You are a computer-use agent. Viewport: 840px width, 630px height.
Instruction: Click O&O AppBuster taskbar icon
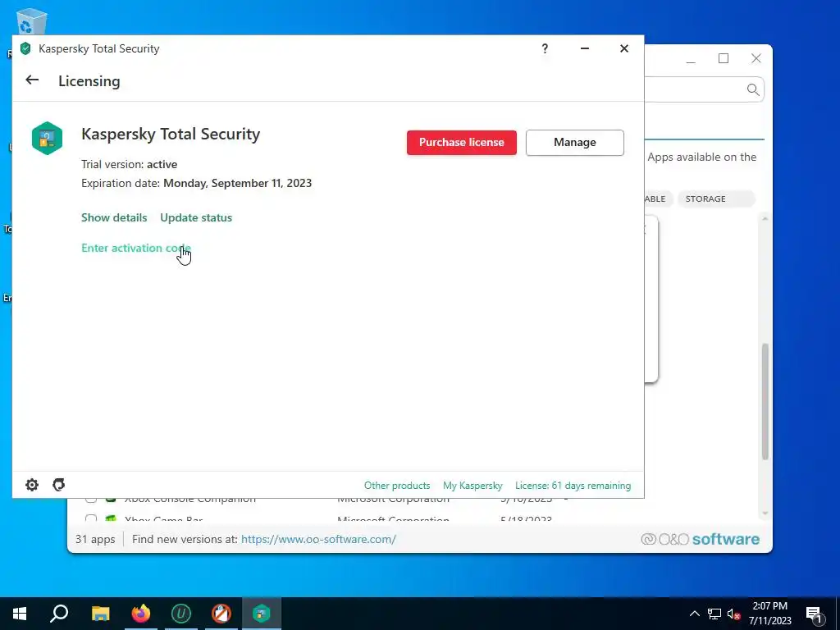pyautogui.click(x=221, y=614)
